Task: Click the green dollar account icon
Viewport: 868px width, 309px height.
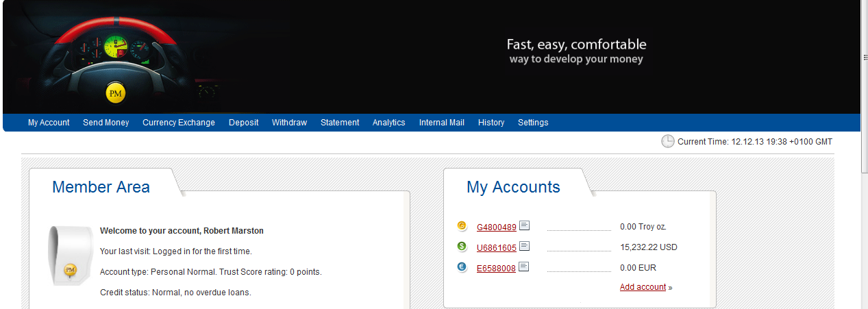Action: pyautogui.click(x=462, y=247)
